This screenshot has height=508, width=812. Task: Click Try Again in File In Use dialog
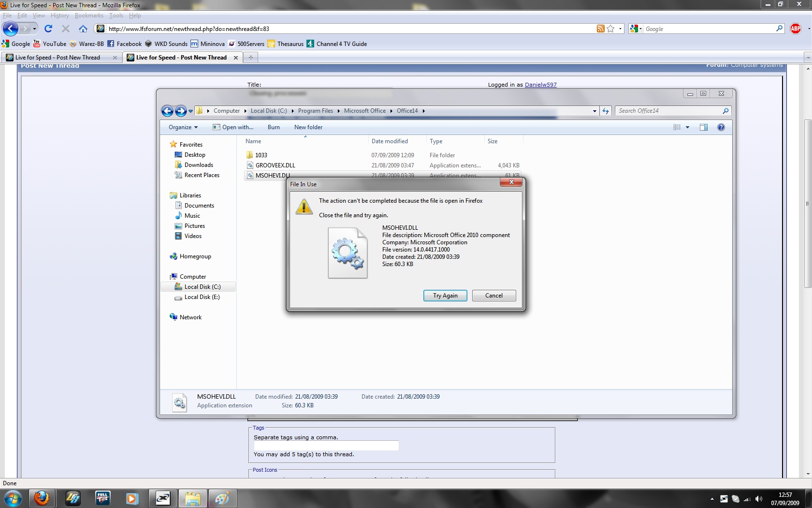[445, 296]
